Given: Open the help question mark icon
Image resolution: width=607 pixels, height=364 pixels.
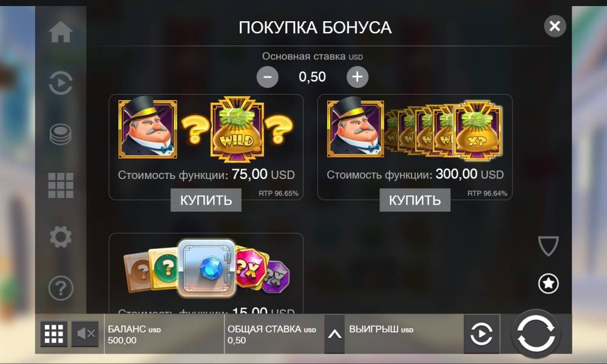Looking at the screenshot, I should (60, 288).
